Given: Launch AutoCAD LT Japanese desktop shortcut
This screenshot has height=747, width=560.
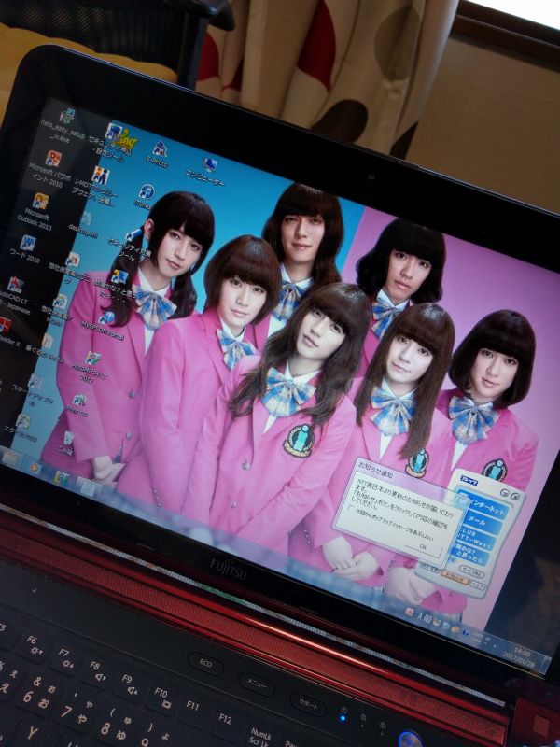Looking at the screenshot, I should click(x=15, y=294).
